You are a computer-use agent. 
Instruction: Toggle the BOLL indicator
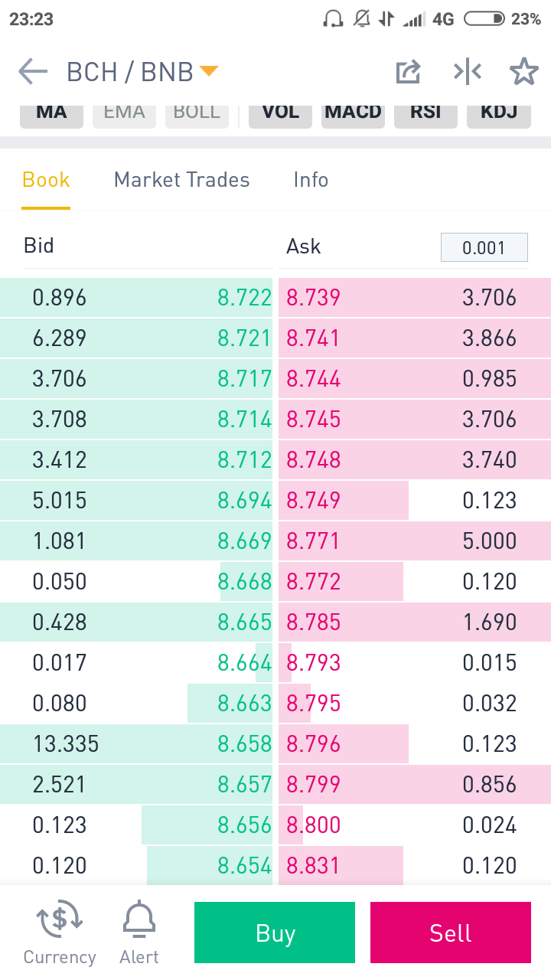(197, 113)
